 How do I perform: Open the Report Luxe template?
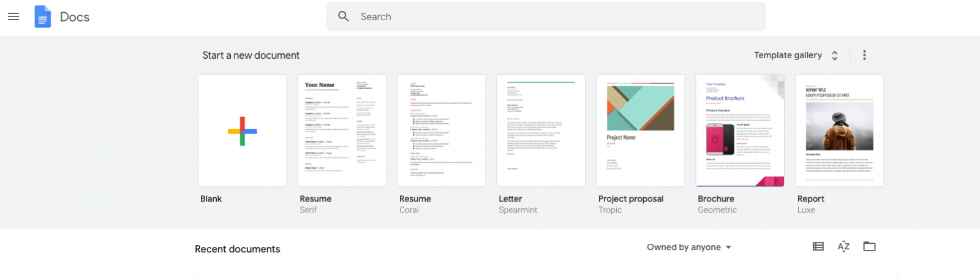(840, 131)
